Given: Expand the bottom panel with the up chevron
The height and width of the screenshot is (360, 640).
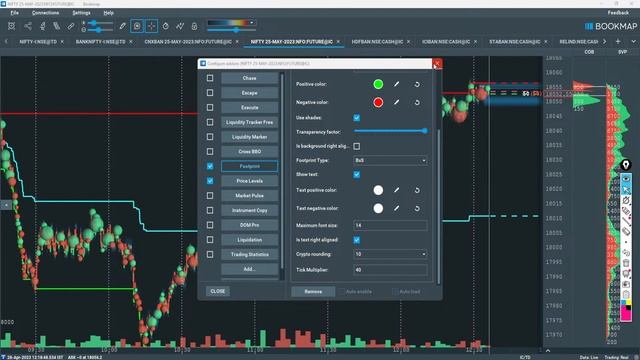Looking at the screenshot, I should [x=548, y=351].
